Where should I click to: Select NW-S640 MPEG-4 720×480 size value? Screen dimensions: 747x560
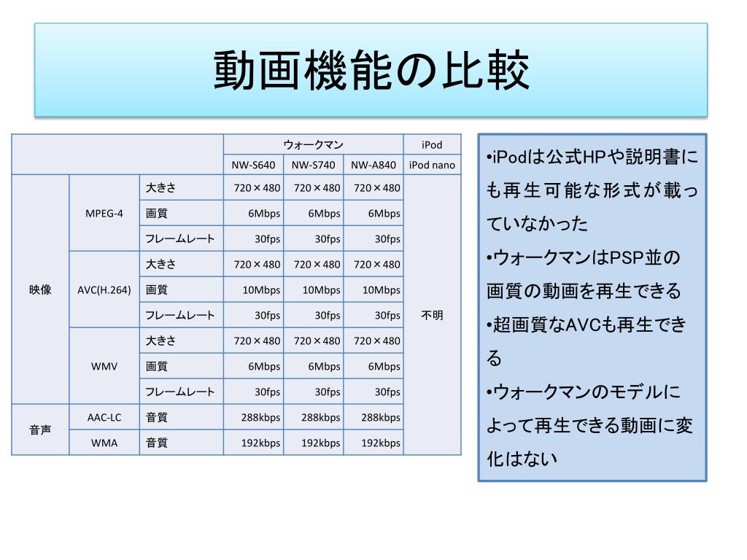pos(253,187)
